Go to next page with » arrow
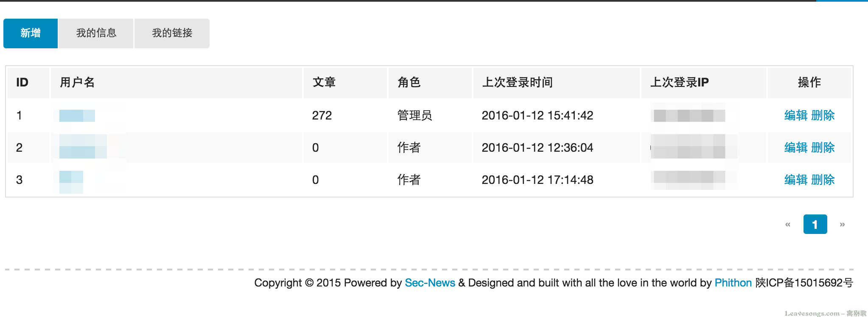The width and height of the screenshot is (868, 317). 843,224
